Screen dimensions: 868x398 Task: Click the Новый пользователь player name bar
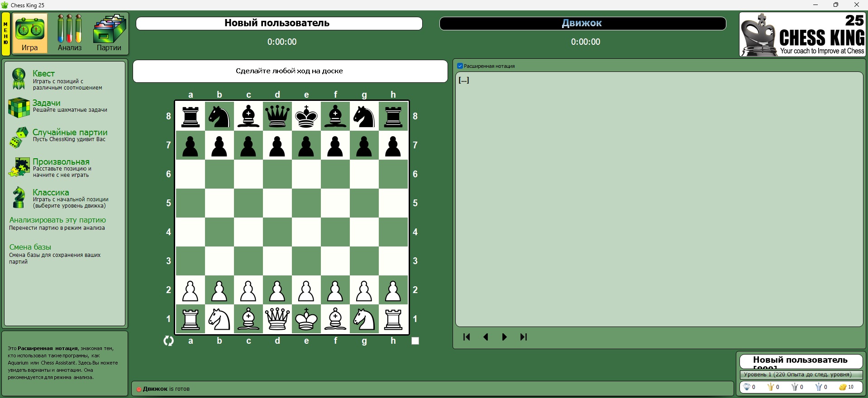click(279, 24)
